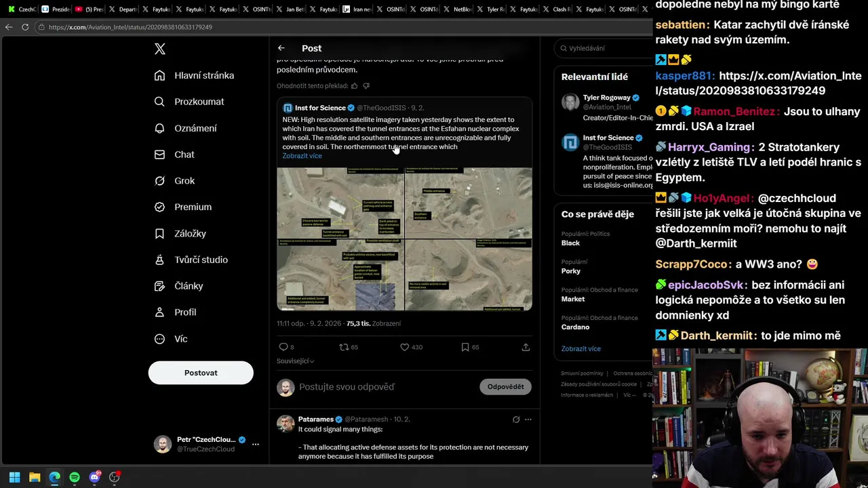Click the reply icon with 8 replies
The height and width of the screenshot is (488, 868).
click(x=283, y=347)
